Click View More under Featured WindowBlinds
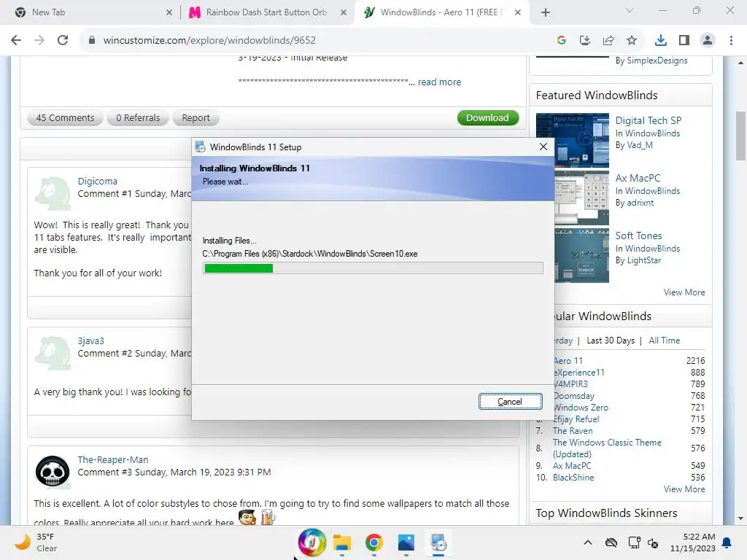 coord(684,292)
